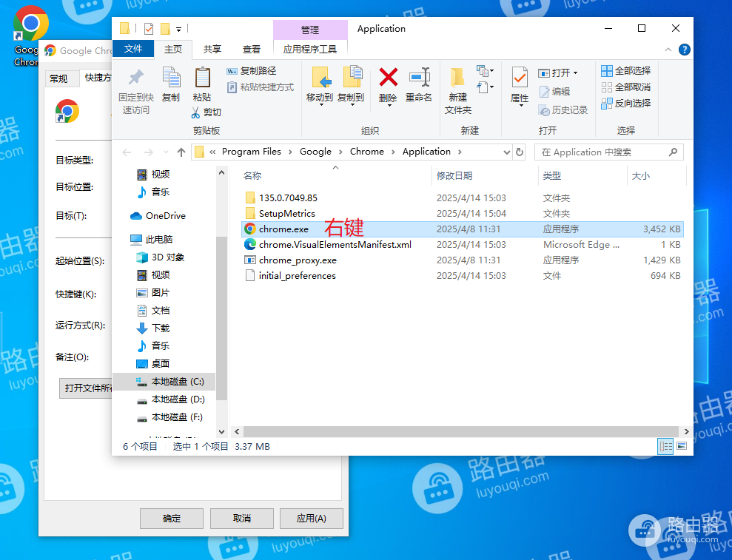The image size is (732, 560).
Task: Click OK in Chrome properties dialog
Action: pyautogui.click(x=171, y=519)
